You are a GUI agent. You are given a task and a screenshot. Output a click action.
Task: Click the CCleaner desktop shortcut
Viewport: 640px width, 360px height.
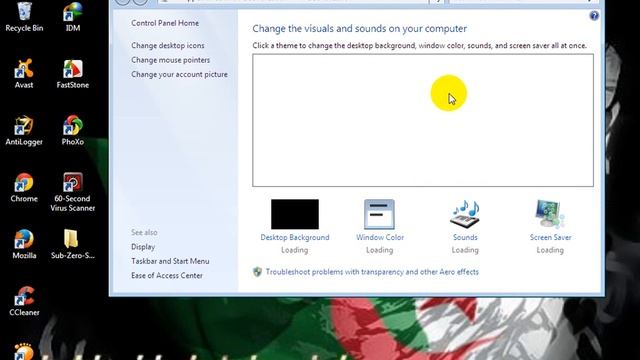(x=24, y=301)
